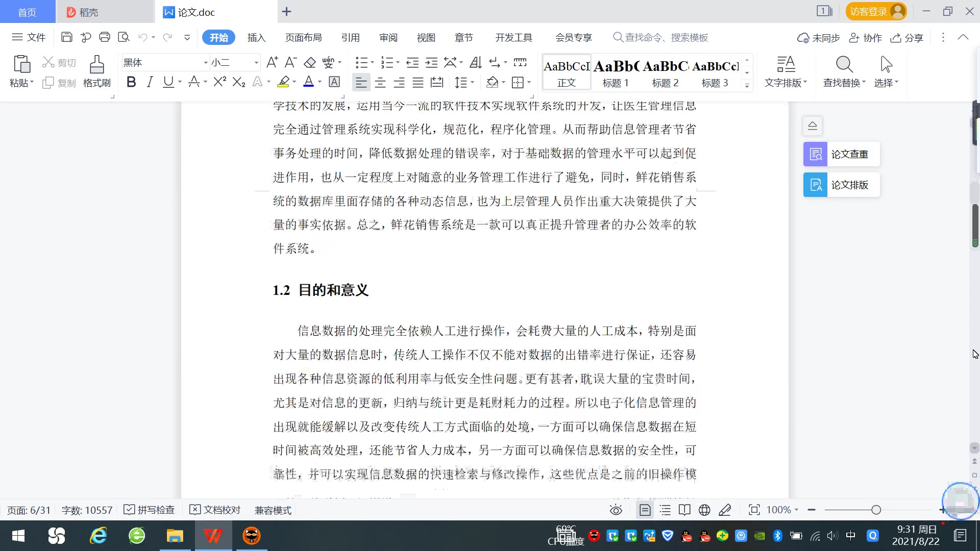Toggle Spell Check in status bar
Viewport: 980px width, 551px height.
click(150, 510)
